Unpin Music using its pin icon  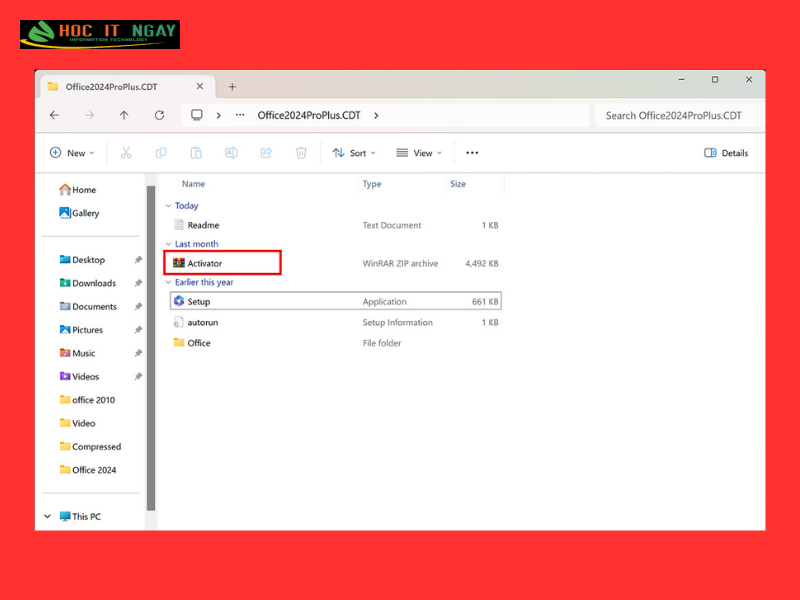(138, 353)
